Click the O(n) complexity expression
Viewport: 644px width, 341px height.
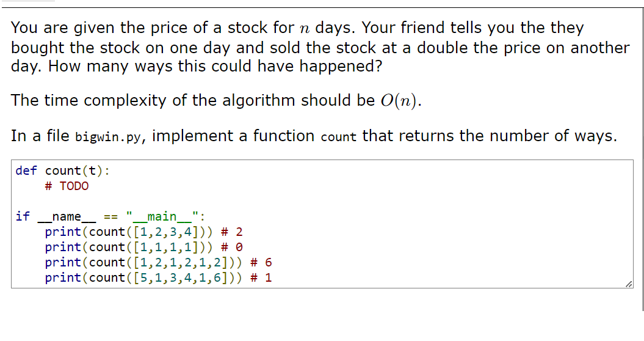coord(399,101)
